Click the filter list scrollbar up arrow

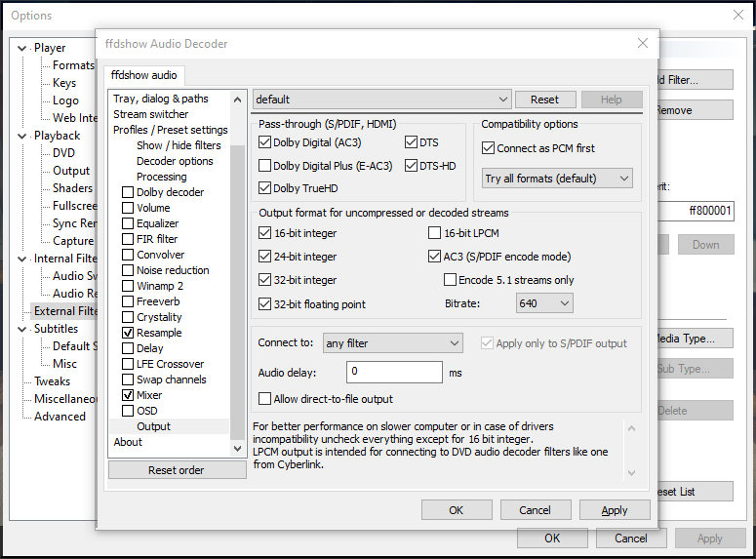(x=237, y=100)
